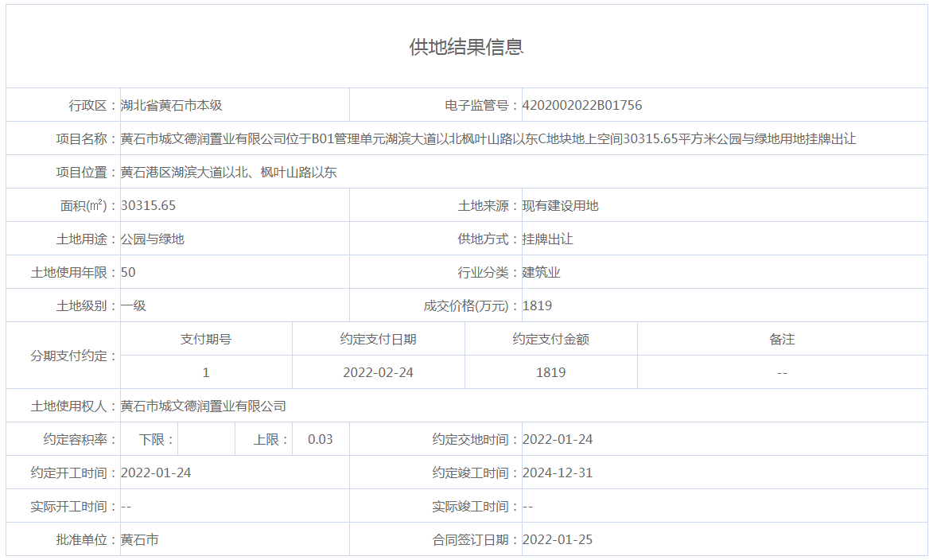Image resolution: width=933 pixels, height=560 pixels.
Task: Click the 备注 column header
Action: click(x=782, y=339)
